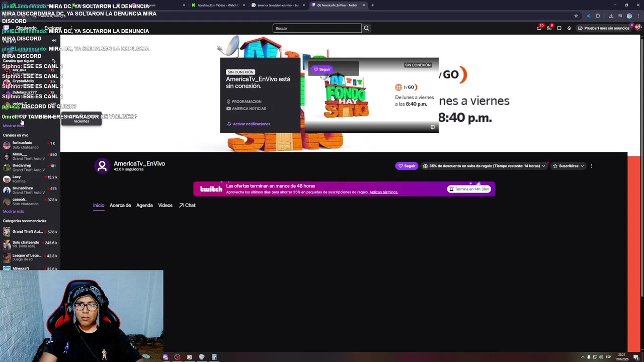Screen dimensions: 644x362
Task: Click the taskbar volume speaker icon
Action: click(x=601, y=357)
